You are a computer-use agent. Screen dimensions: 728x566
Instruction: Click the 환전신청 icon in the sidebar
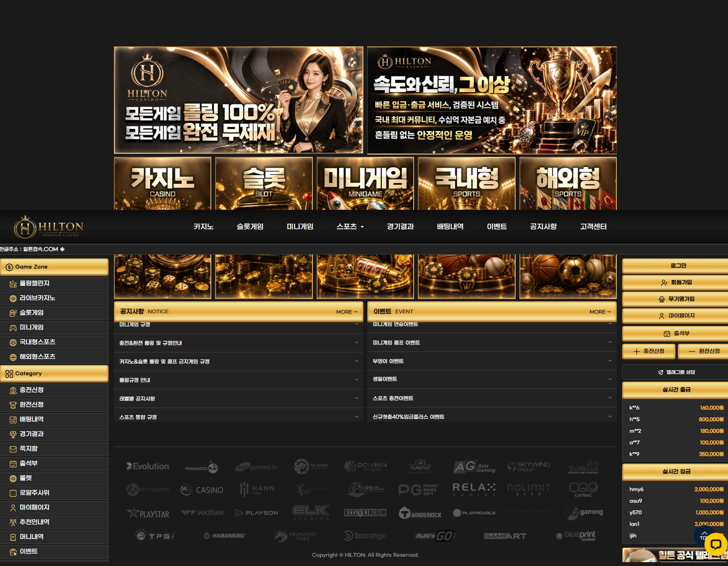13,405
